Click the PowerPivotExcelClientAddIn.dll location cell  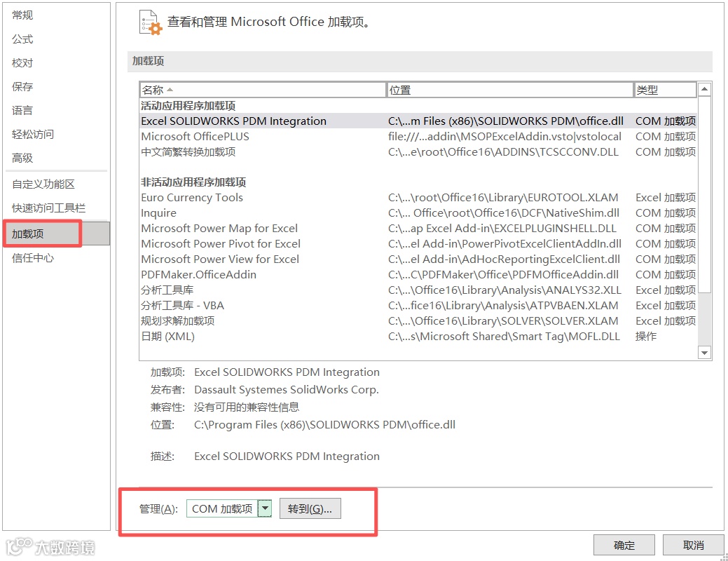pos(504,243)
